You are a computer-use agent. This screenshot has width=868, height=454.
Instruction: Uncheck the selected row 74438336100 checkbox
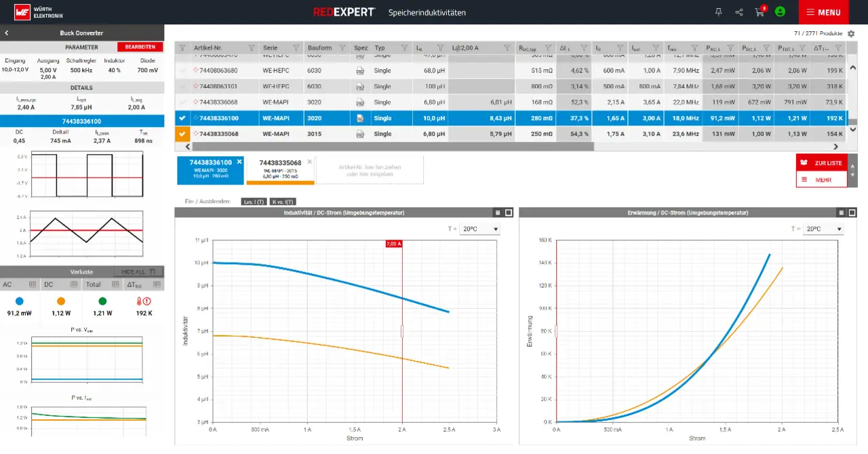tap(182, 118)
